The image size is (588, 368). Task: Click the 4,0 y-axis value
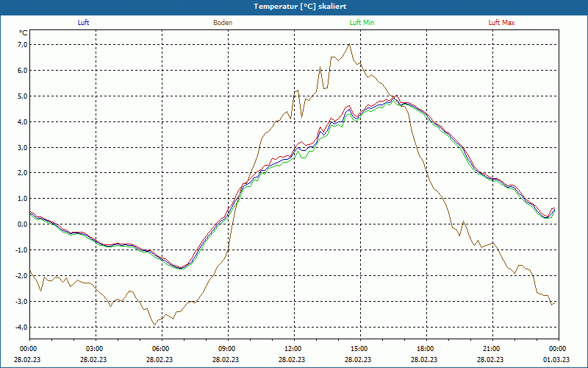coord(23,121)
